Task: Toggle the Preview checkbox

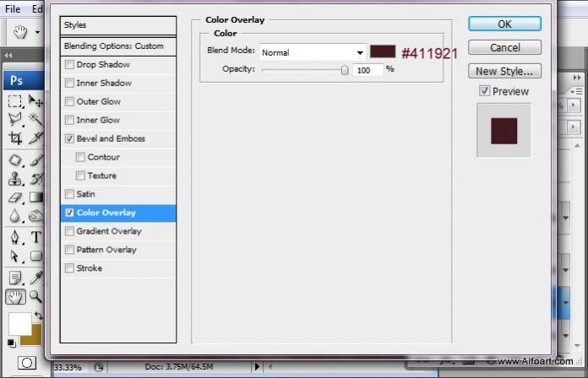Action: 484,90
